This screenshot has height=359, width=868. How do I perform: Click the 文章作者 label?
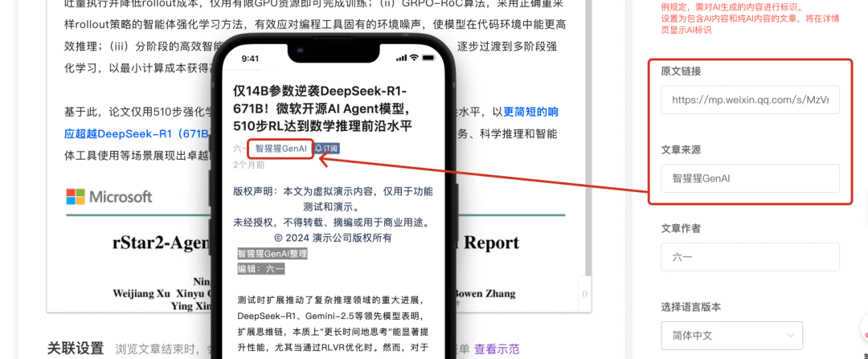tap(681, 228)
